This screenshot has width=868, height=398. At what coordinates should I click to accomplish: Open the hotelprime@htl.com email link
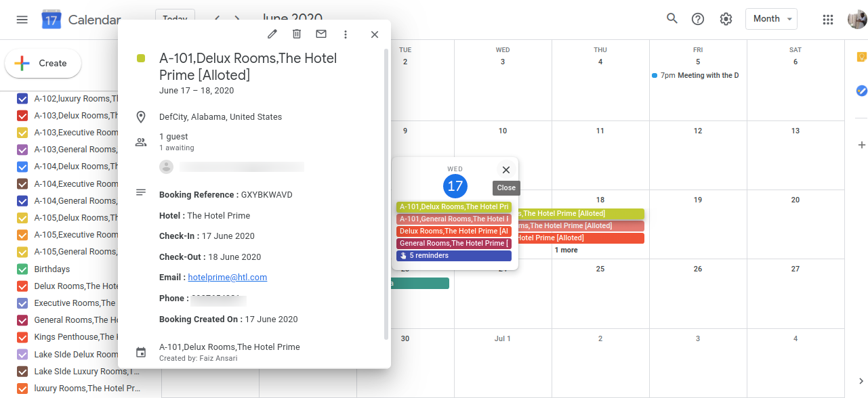click(228, 278)
